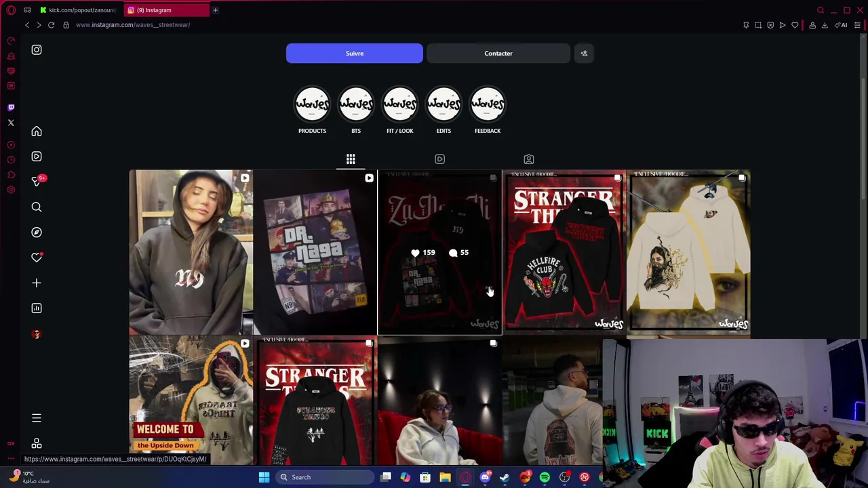Follow the account with Suivre
This screenshot has height=488, width=868.
click(355, 54)
